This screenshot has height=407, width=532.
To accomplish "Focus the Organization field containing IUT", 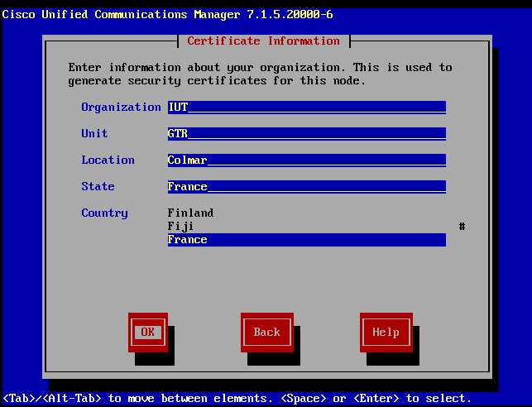I will [x=307, y=108].
